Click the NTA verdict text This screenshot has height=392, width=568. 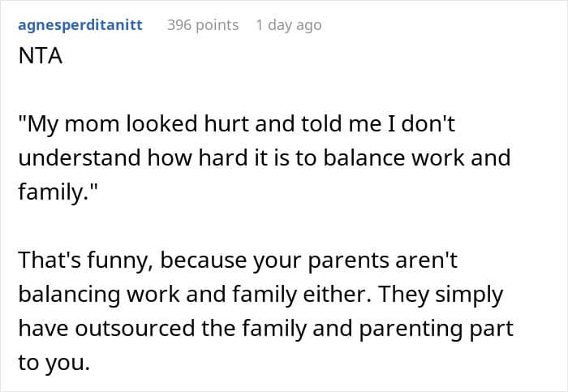click(x=41, y=56)
